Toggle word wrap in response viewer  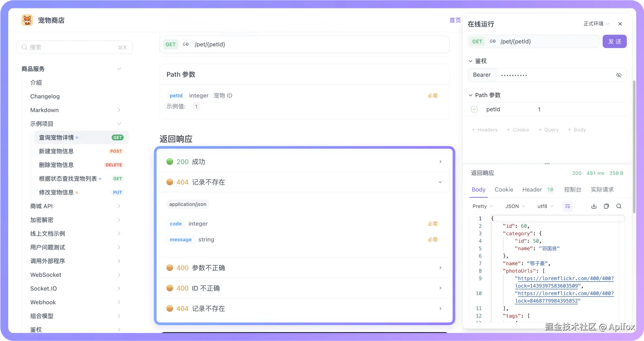[567, 206]
